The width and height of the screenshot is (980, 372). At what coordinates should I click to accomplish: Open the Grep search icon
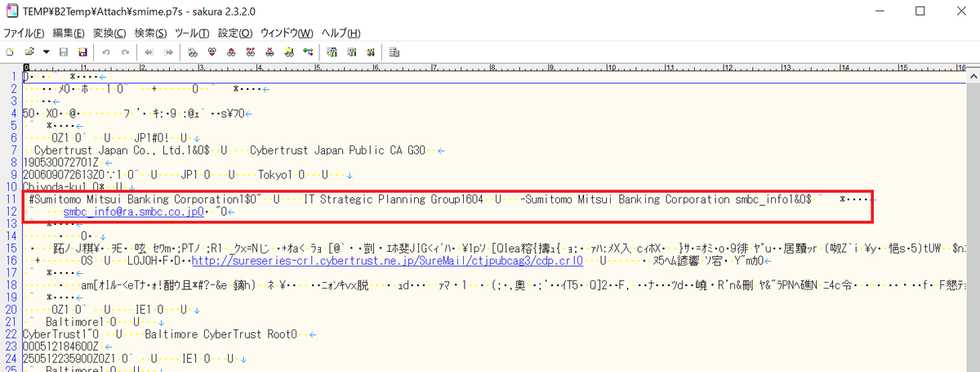[288, 52]
